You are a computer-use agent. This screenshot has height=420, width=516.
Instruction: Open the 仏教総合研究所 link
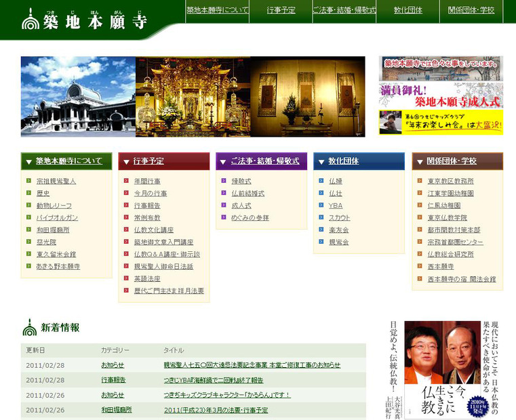pos(450,254)
